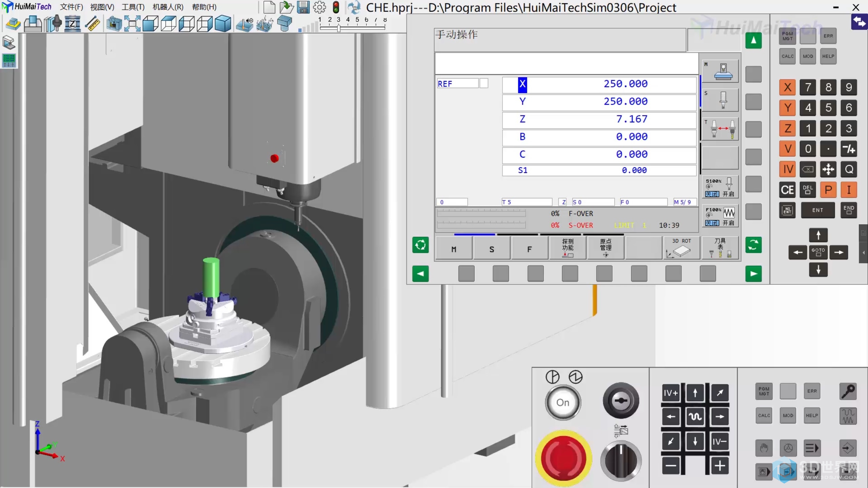Click the save floppy disk icon
Screen dimensions: 868x488
pos(303,7)
